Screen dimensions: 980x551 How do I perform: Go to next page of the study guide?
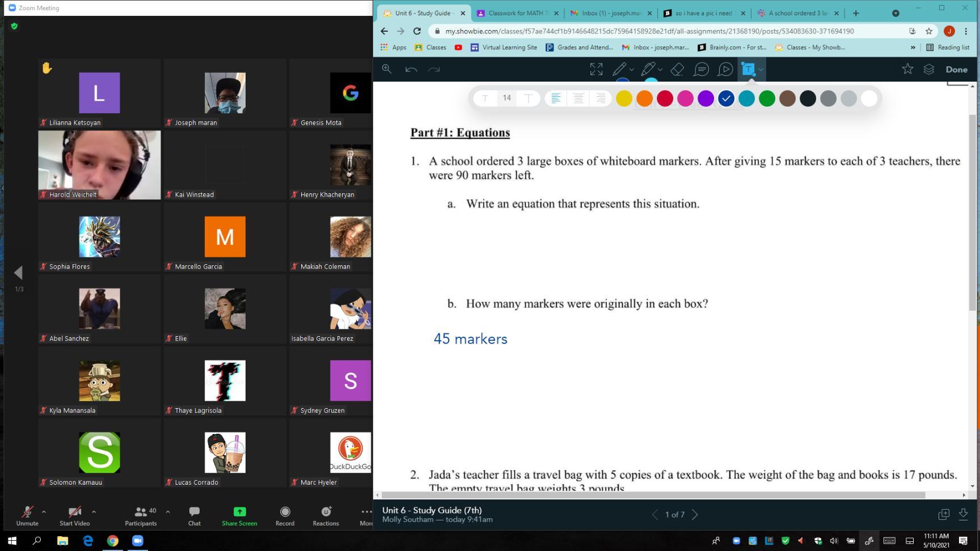(695, 515)
